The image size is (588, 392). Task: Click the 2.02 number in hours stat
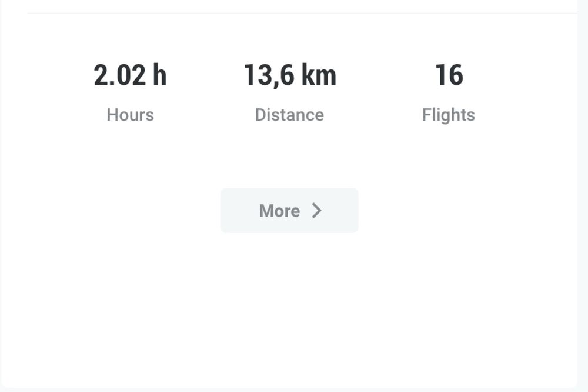coord(119,75)
